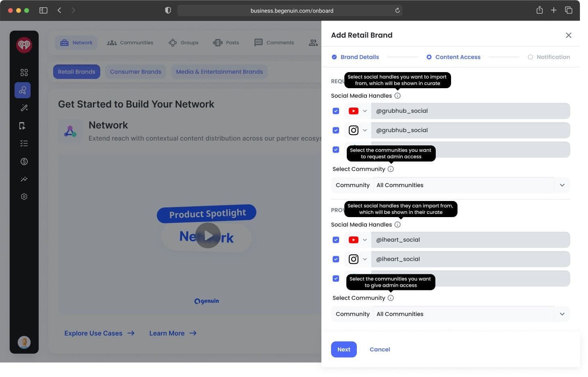Switch to the Groups tab
Viewport: 588px width, 377px height.
tap(184, 43)
